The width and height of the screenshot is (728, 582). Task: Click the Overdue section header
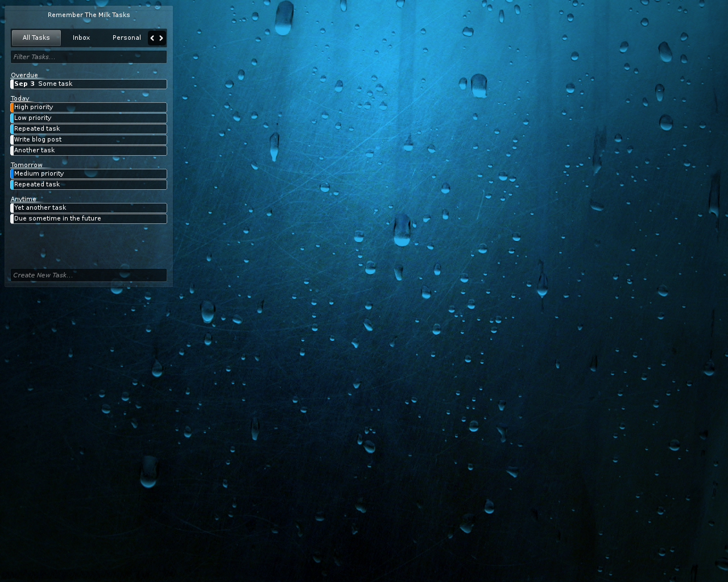[24, 75]
